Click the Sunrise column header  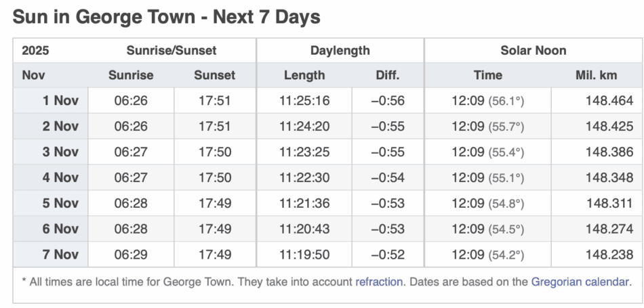coord(131,75)
